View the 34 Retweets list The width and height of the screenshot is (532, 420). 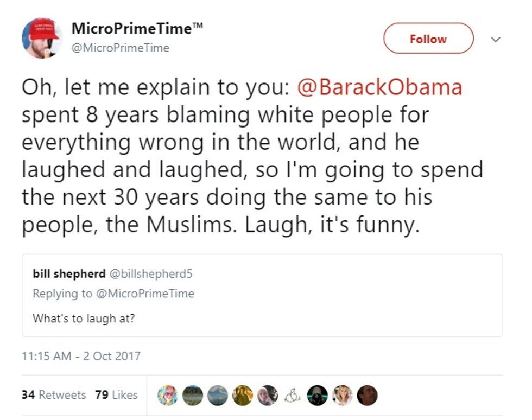[x=53, y=395]
